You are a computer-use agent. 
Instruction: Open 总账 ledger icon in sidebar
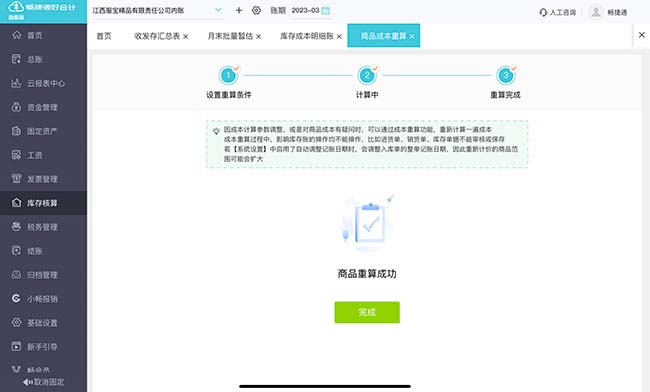coord(16,59)
